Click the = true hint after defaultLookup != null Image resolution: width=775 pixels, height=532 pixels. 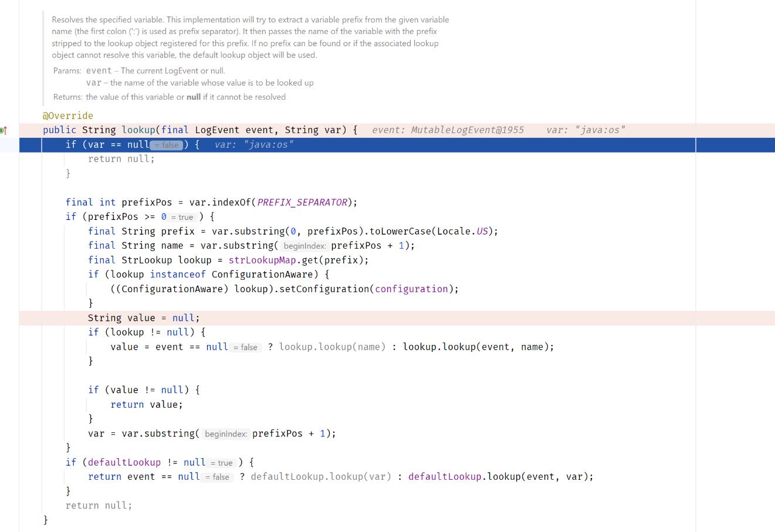222,463
